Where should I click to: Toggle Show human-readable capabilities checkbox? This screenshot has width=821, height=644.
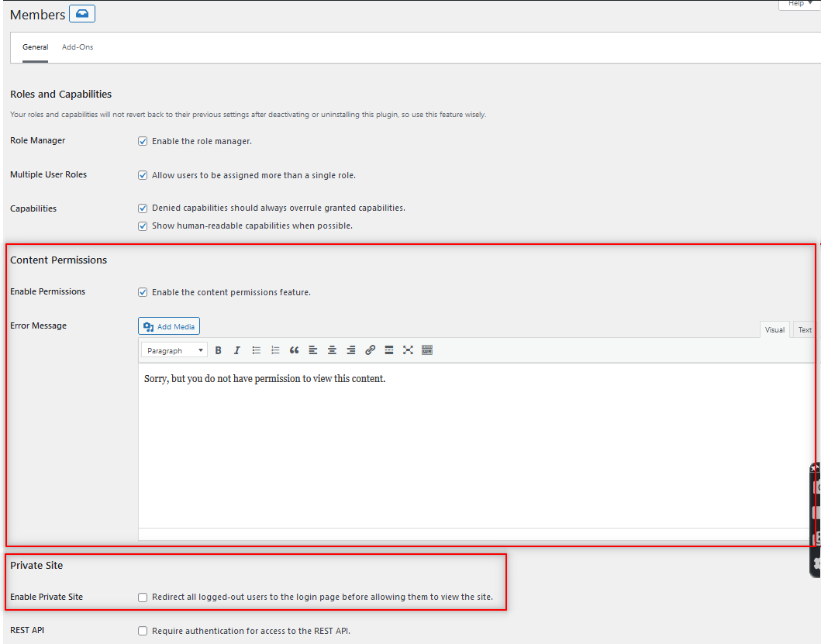tap(143, 226)
